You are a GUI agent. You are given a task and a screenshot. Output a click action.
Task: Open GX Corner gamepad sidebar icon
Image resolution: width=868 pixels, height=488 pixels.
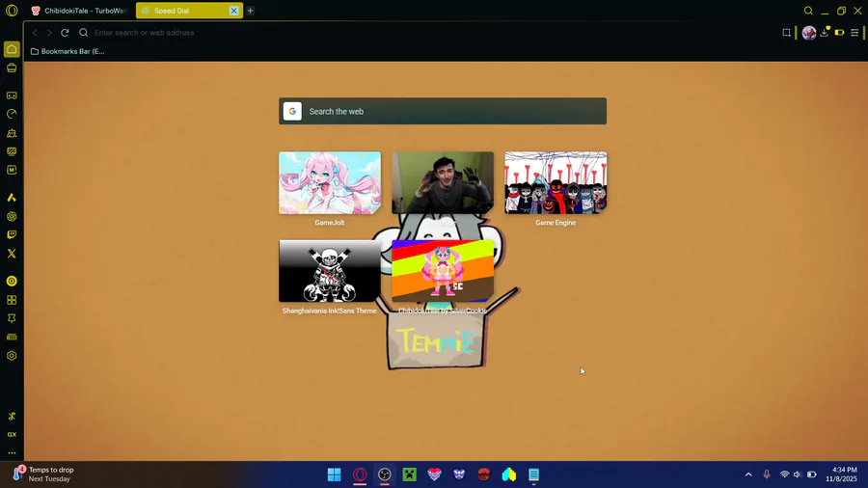[x=12, y=95]
